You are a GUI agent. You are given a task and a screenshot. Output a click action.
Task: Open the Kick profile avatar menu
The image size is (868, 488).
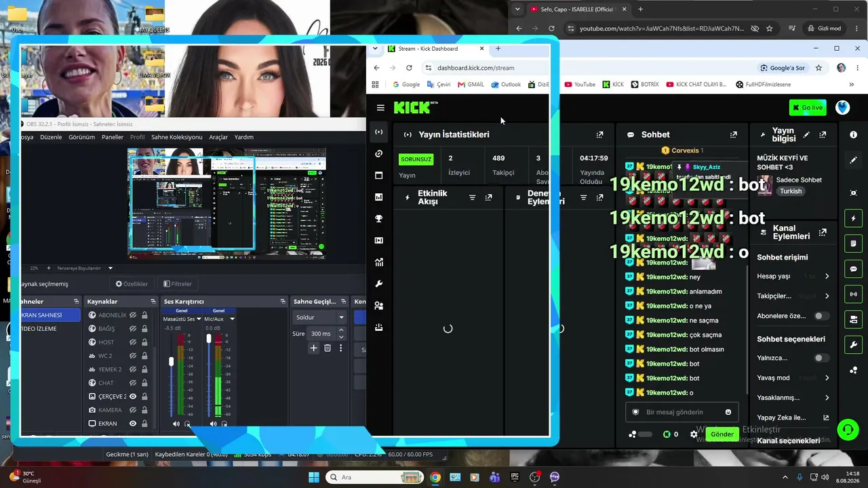click(x=842, y=108)
